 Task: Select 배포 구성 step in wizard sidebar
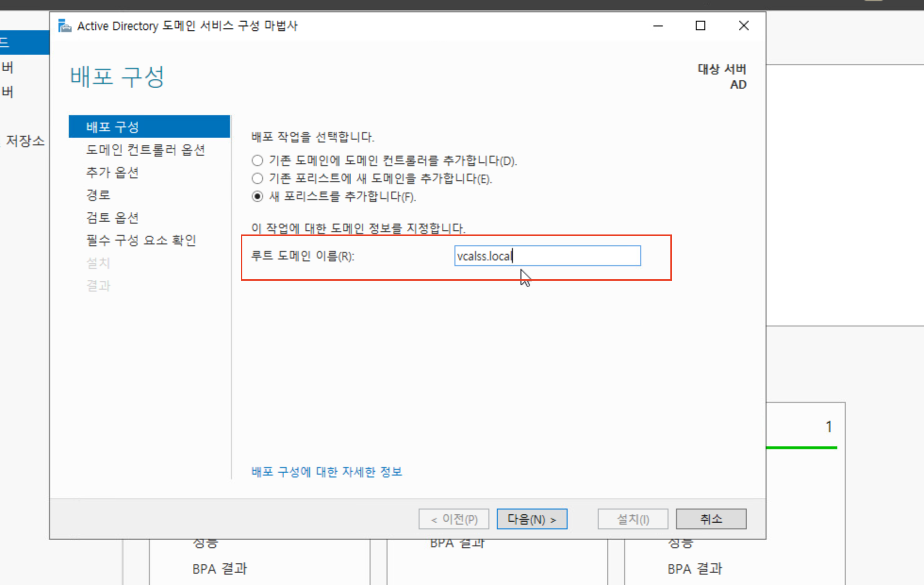[x=149, y=126]
